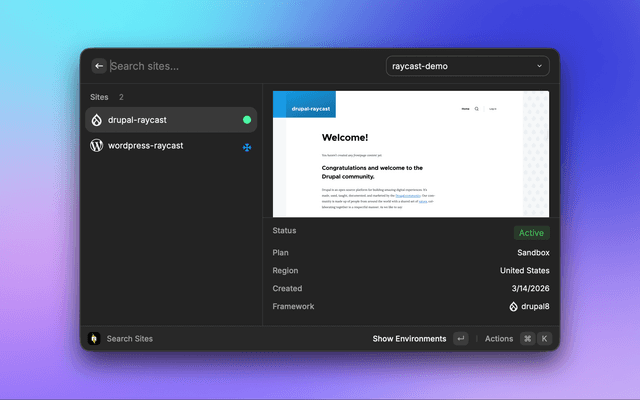The height and width of the screenshot is (400, 640).
Task: Click the extension icon in the bottom bar
Action: [94, 338]
